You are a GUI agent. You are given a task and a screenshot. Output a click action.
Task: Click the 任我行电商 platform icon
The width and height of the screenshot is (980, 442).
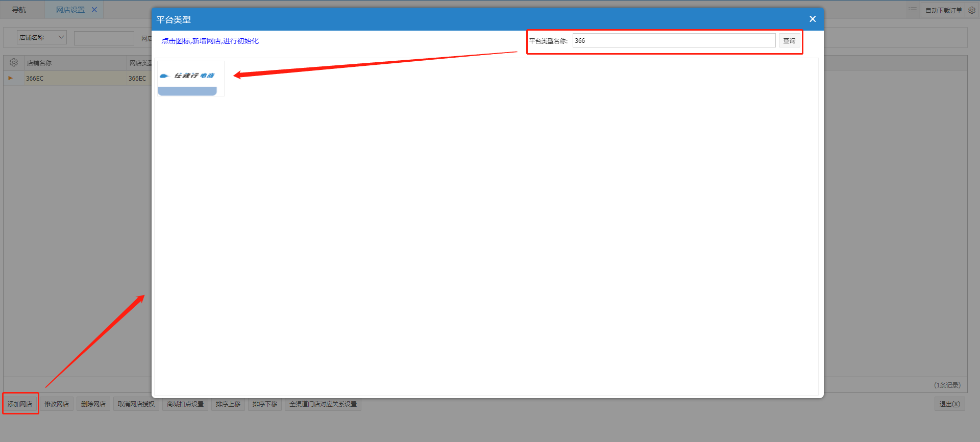(190, 79)
